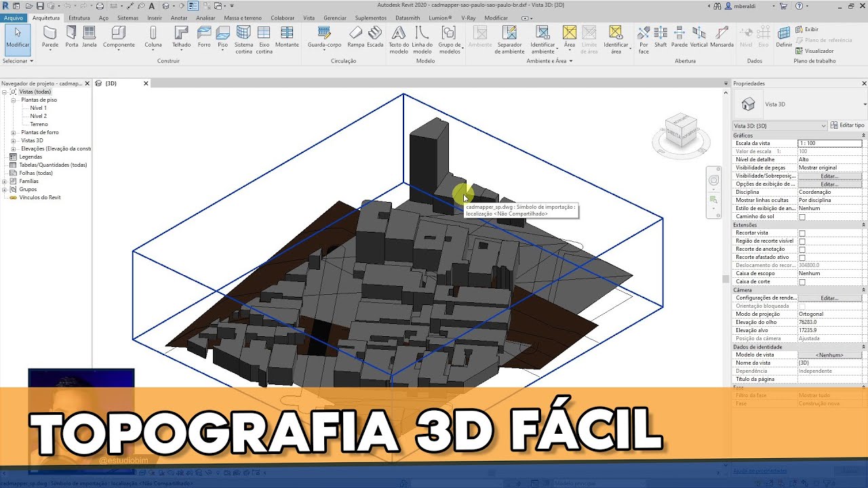The width and height of the screenshot is (868, 488).
Task: Open the Visualizador work plane viewer
Action: pyautogui.click(x=815, y=51)
